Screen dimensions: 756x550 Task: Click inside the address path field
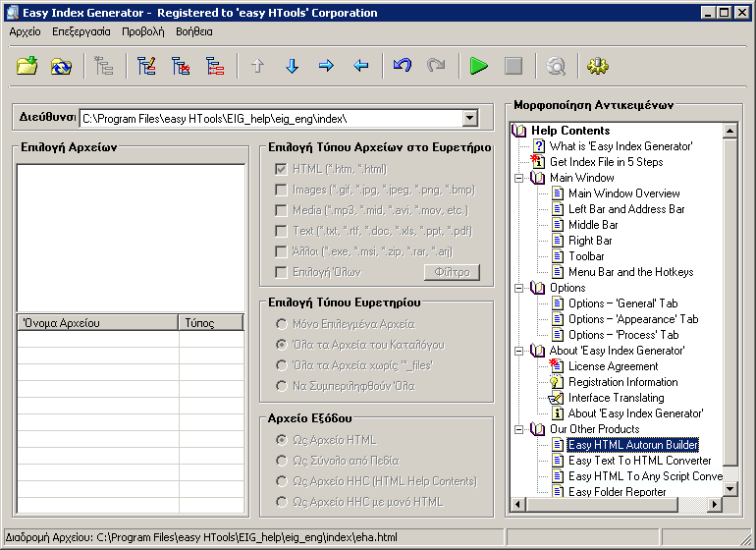coord(271,118)
